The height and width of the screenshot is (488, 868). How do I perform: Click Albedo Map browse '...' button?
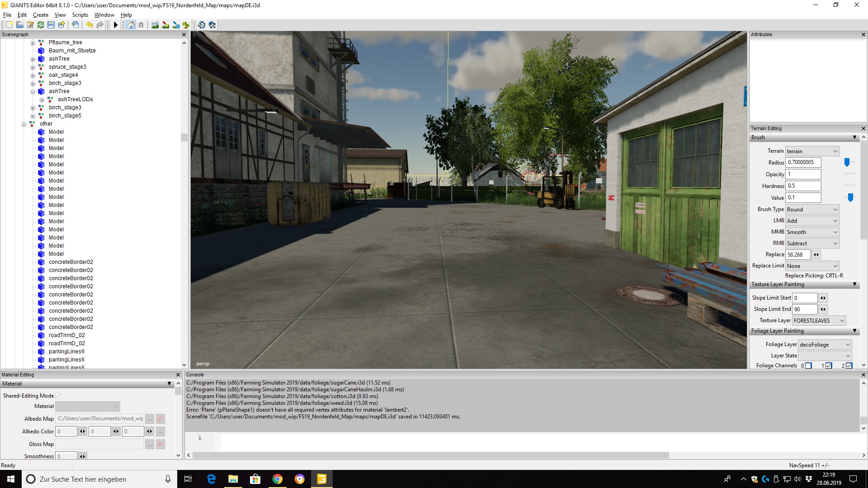point(150,419)
